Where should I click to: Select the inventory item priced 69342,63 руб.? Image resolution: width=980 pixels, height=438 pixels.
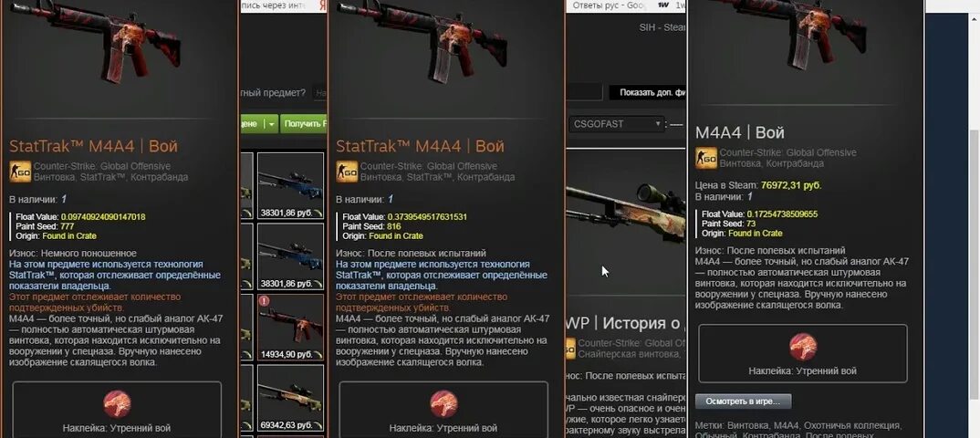pos(291,398)
